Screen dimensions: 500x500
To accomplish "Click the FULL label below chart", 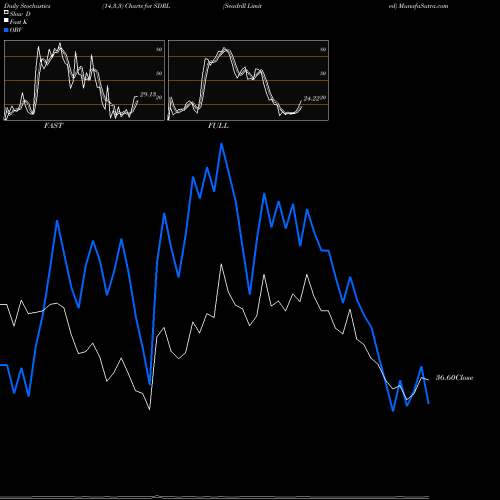I will [218, 126].
